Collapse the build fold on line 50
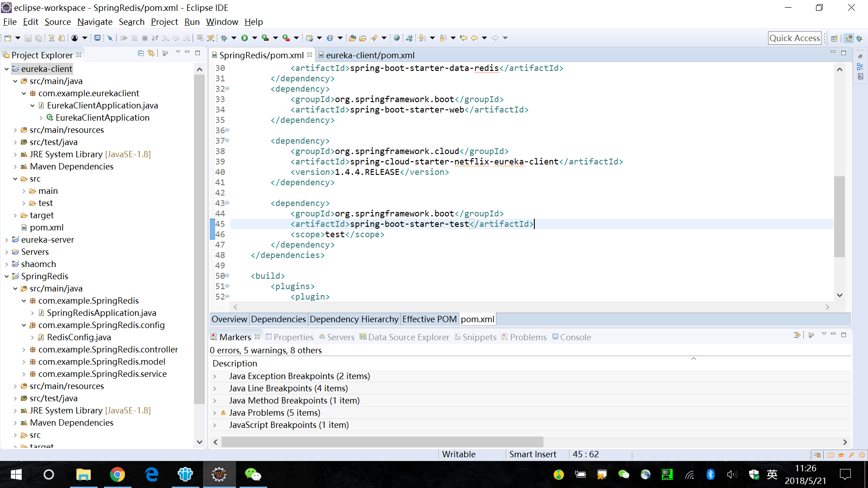Image resolution: width=868 pixels, height=488 pixels. 227,276
